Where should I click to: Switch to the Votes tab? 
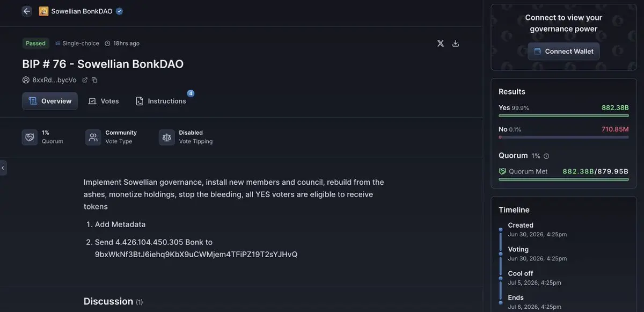(x=104, y=101)
